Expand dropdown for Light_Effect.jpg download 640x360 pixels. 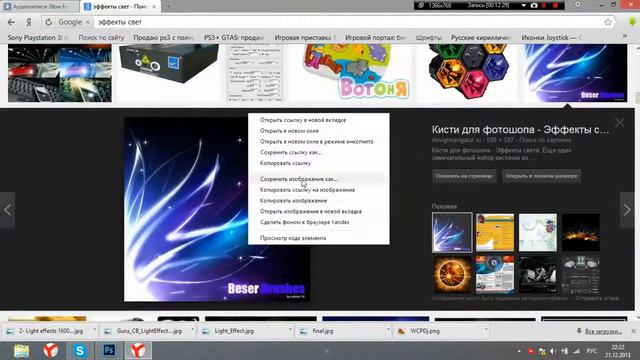[x=290, y=330]
